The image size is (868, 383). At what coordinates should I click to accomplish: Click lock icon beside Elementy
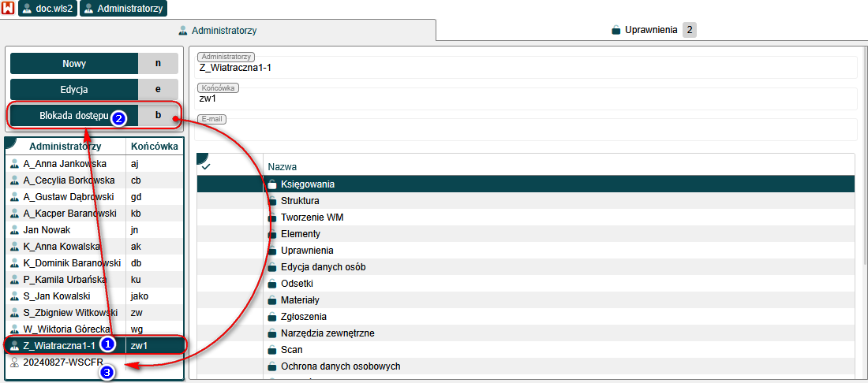(271, 234)
